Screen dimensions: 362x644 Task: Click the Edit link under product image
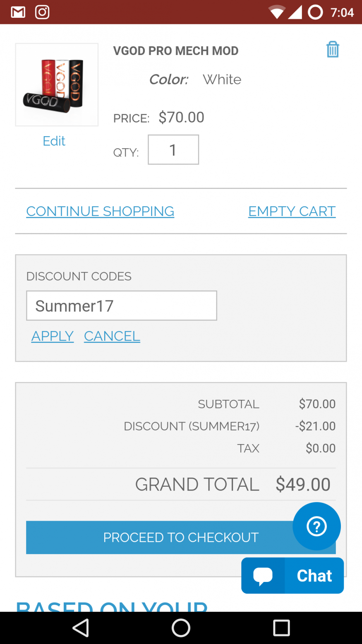tap(54, 141)
